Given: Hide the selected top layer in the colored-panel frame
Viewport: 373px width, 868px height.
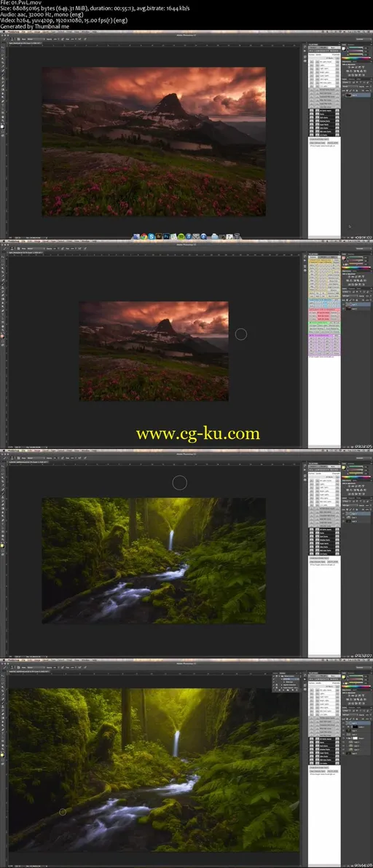Looking at the screenshot, I should coord(344,304).
